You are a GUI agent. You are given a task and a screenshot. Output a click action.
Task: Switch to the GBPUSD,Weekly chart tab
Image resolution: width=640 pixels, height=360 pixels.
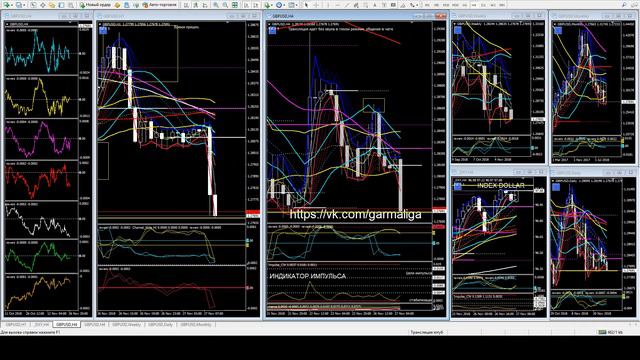point(127,324)
